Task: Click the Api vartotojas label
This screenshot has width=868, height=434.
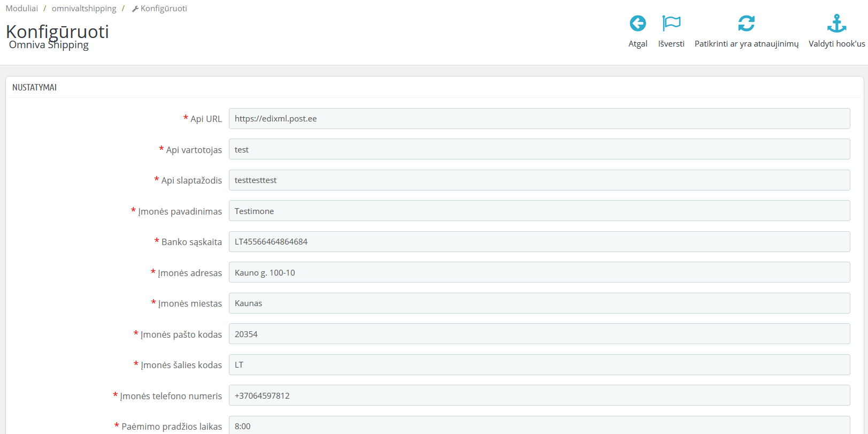Action: pos(194,150)
